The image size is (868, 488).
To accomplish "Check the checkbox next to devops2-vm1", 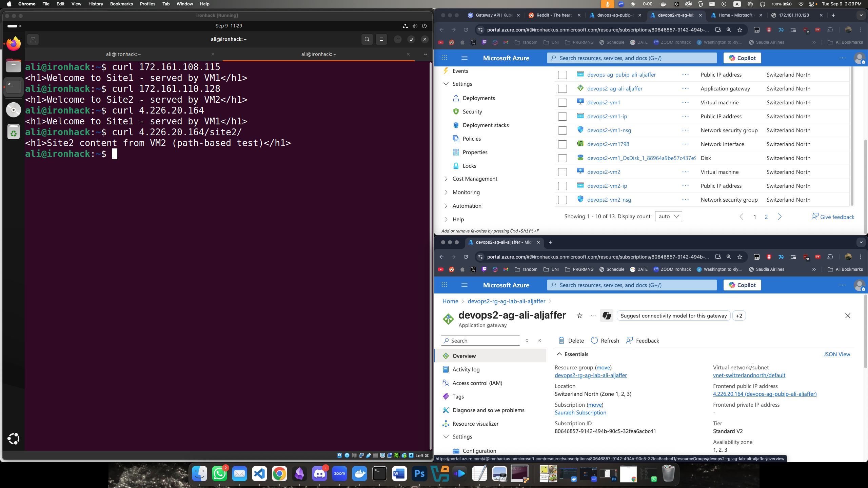I will tap(562, 102).
